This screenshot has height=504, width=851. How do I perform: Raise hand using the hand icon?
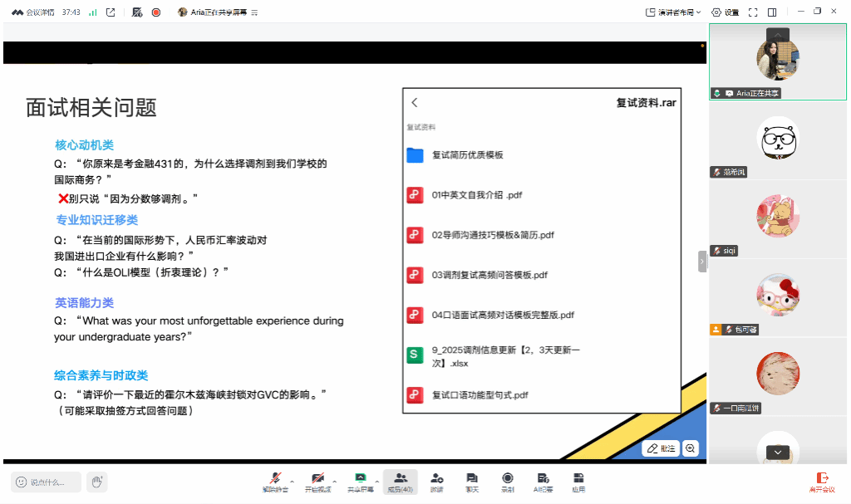97,482
